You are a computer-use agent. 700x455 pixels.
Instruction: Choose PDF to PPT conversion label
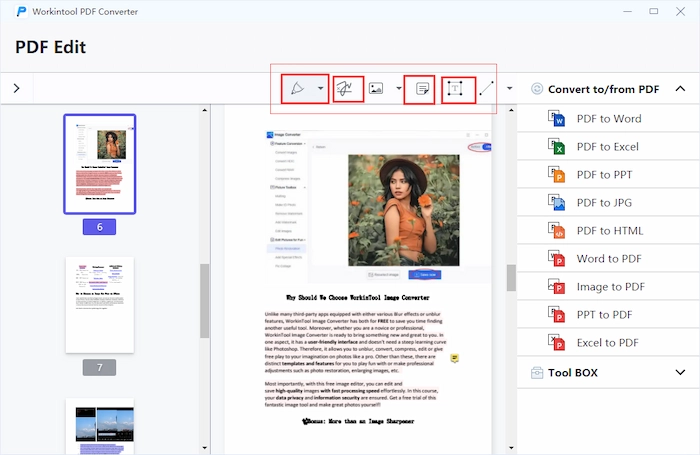(604, 175)
